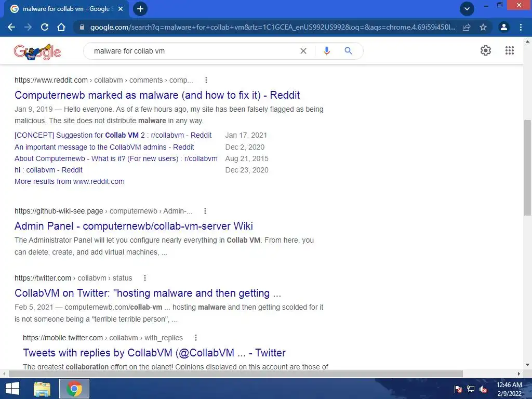
Task: Open 'Tweets with replies by CollabVM' result
Action: click(154, 353)
